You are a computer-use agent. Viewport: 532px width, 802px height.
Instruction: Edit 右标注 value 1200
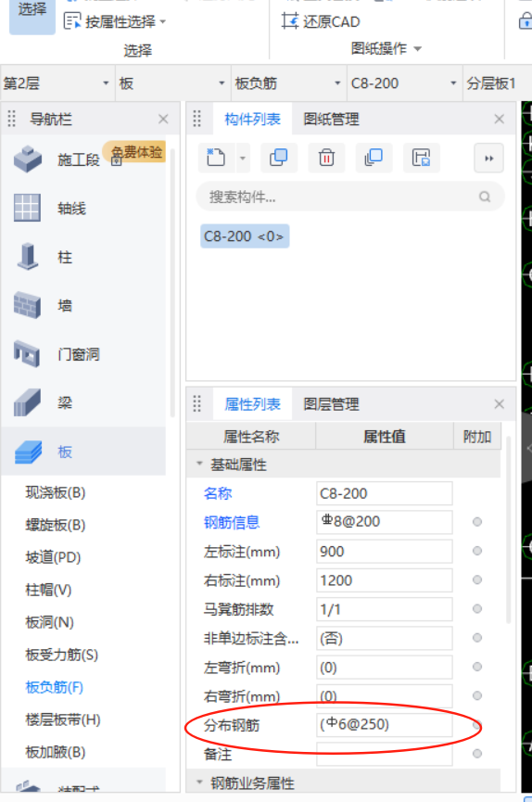coord(384,580)
